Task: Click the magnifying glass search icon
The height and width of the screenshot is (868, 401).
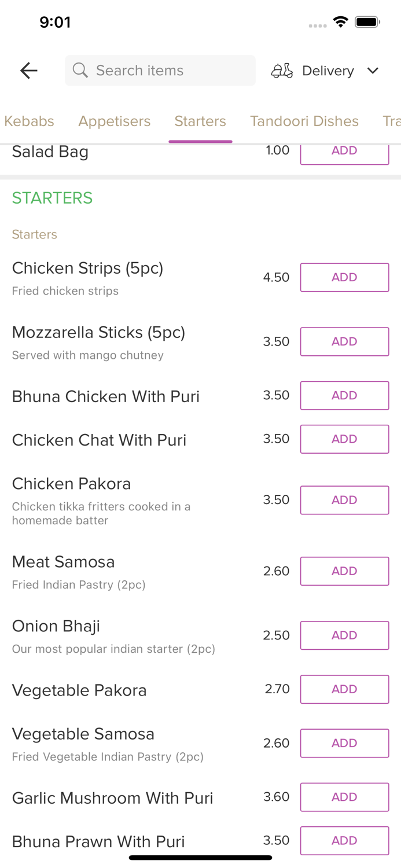Action: 80,71
